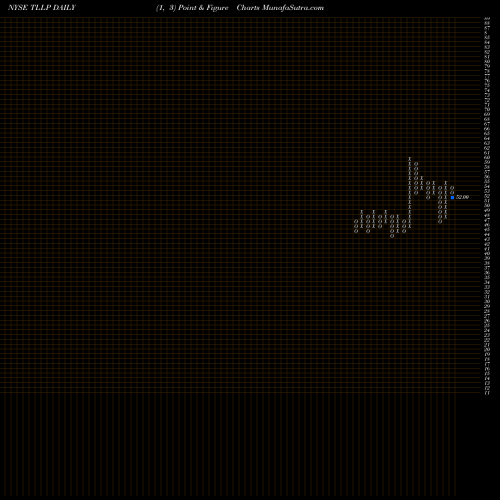Click the topmost X of the tallest column
This screenshot has height=500, width=500.
tap(410, 159)
